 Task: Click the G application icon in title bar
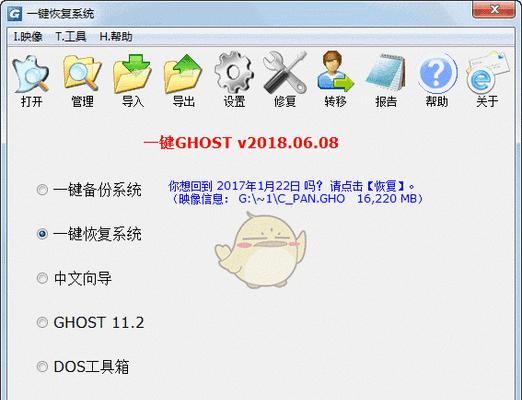coord(15,13)
